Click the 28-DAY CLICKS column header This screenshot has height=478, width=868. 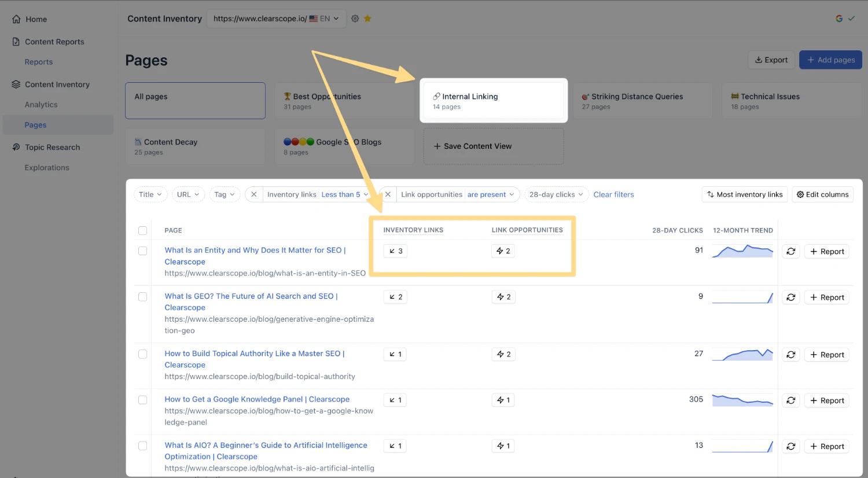[677, 230]
